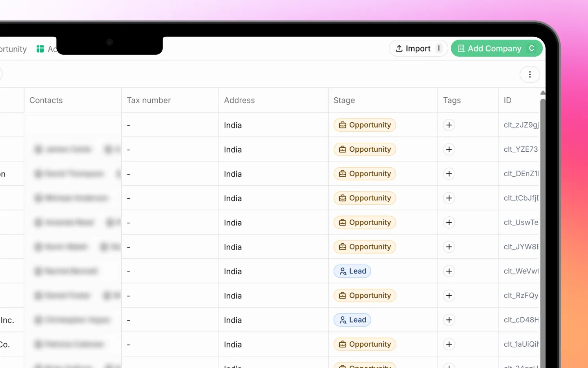Add a tag to row clt_tCbJfj
588x368 pixels.
tap(449, 198)
